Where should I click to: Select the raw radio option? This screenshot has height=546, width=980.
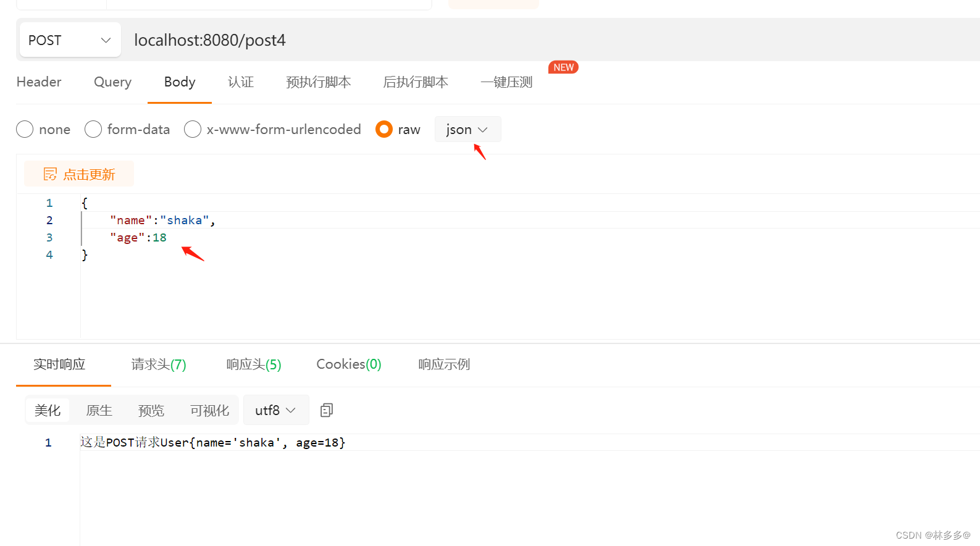pos(384,129)
